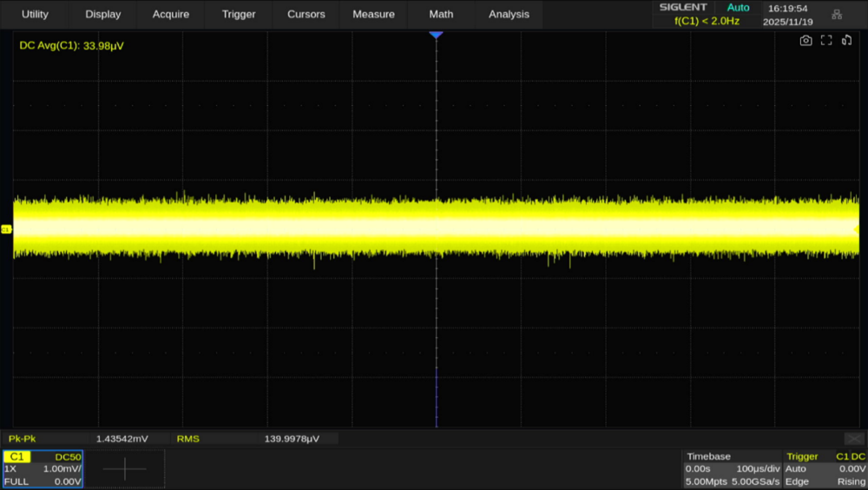Screen dimensions: 868x490
Task: Open the Acquire menu
Action: pos(170,14)
